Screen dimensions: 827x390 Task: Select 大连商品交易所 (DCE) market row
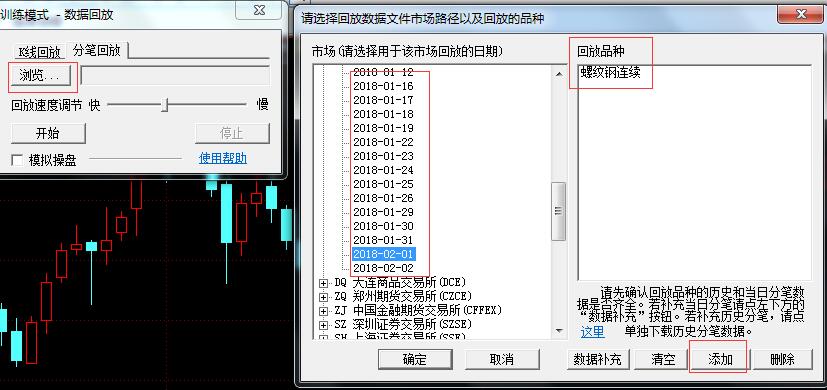(400, 282)
